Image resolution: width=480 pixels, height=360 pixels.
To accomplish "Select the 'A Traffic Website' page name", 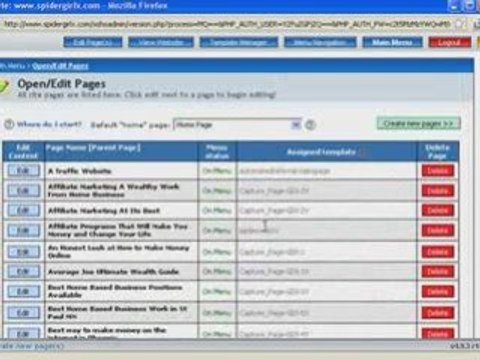I will pyautogui.click(x=80, y=171).
